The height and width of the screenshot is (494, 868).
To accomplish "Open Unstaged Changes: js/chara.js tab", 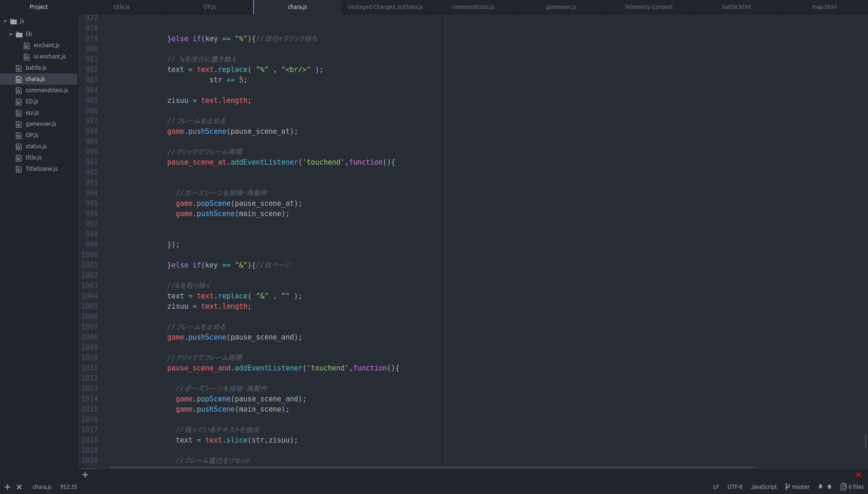I will [x=385, y=7].
